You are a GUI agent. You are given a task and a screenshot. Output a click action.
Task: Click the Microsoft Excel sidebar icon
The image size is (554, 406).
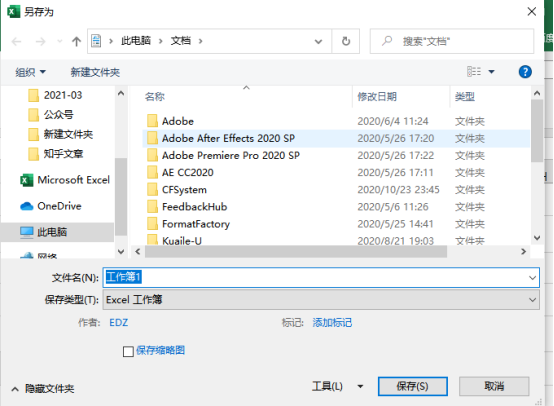pos(26,181)
